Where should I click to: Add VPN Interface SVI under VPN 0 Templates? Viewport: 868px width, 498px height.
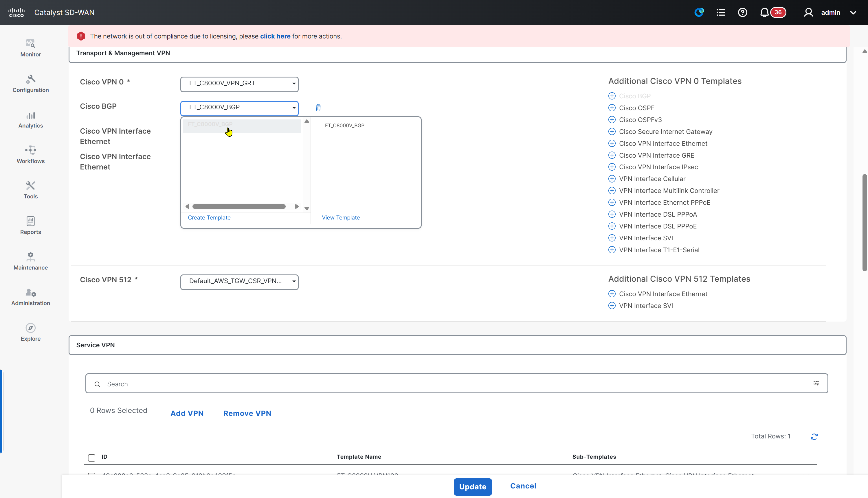coord(612,238)
